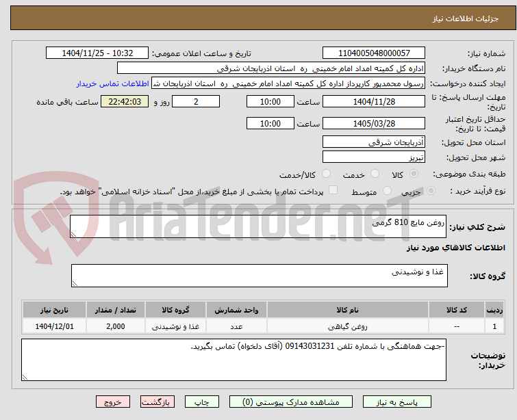517x420 pixels.
Task: Click the شماره نیاز field 1104005048000057
Action: 374,53
